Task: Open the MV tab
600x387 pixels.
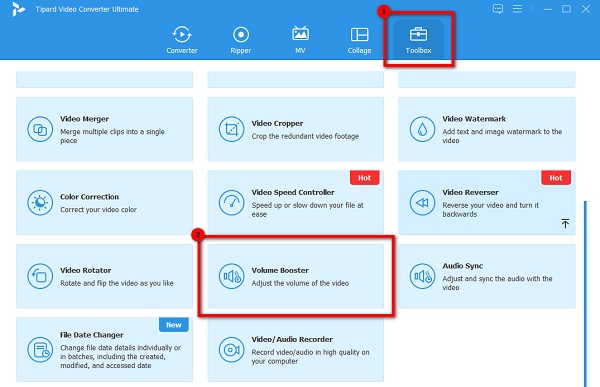Action: click(x=300, y=40)
